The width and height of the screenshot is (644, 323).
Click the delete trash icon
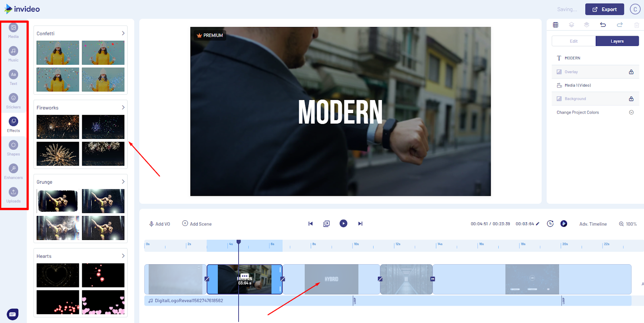637,25
